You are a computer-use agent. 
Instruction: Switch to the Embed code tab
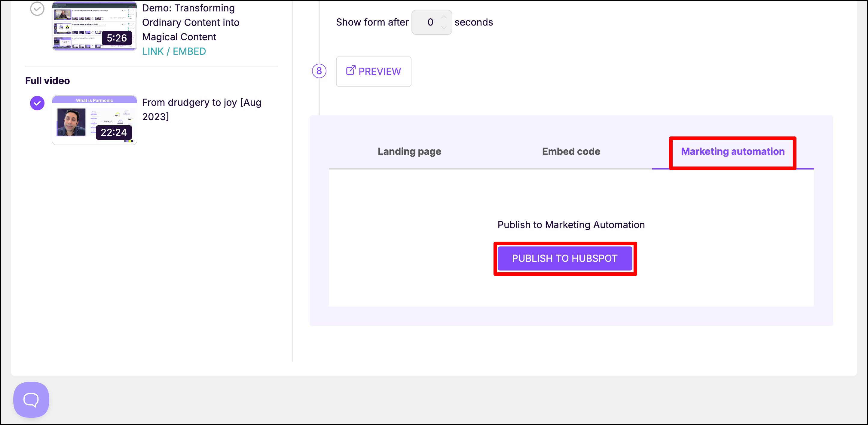(571, 152)
